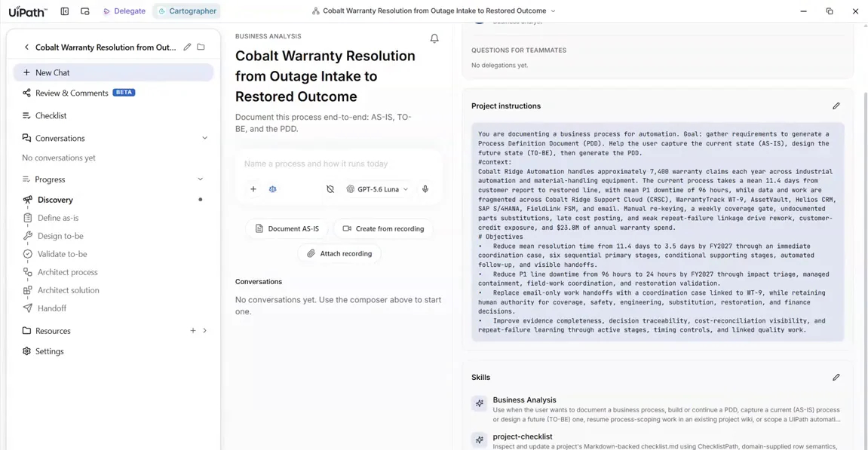The height and width of the screenshot is (450, 868).
Task: Expand the Resources section arrow
Action: [x=205, y=330]
